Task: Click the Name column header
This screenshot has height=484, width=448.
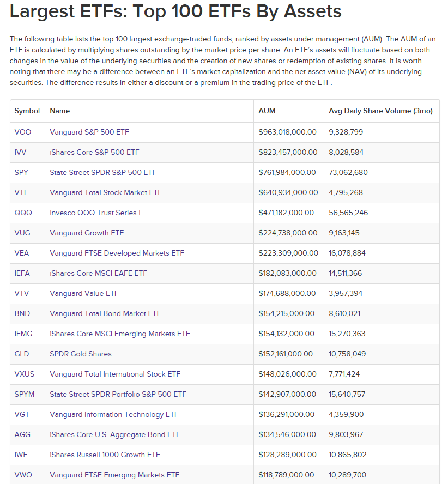Action: [x=60, y=111]
